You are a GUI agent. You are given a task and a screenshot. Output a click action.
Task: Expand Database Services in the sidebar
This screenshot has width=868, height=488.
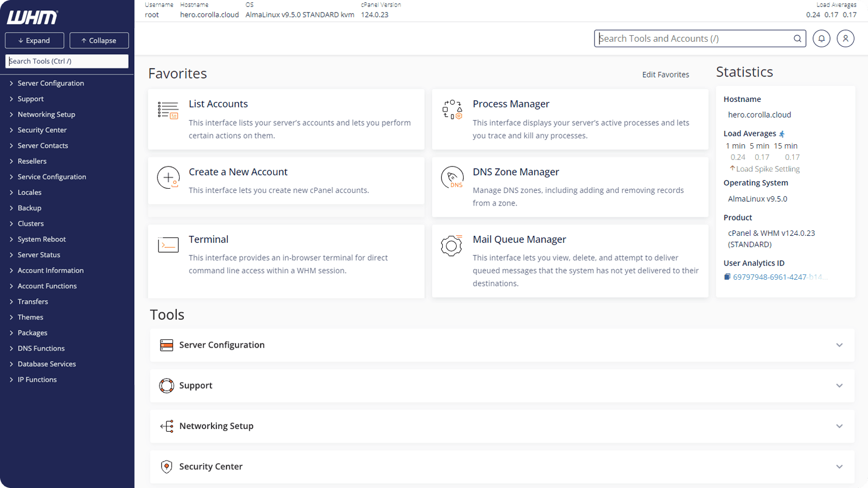(x=46, y=364)
